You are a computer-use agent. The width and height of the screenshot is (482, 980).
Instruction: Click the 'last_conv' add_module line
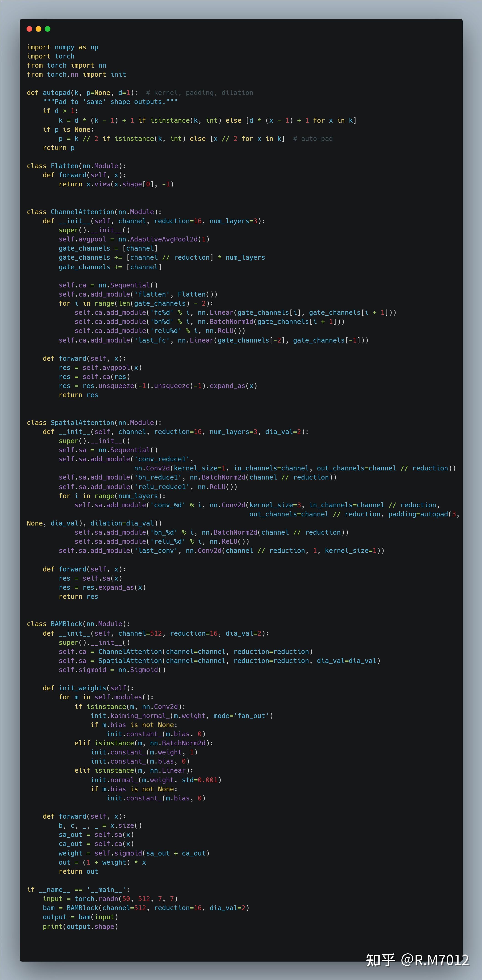(x=221, y=551)
